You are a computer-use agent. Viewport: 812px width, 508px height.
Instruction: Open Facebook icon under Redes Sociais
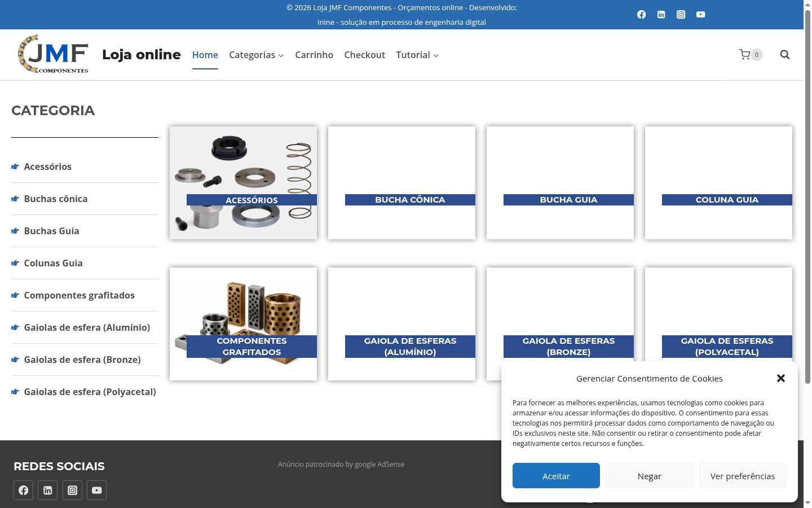tap(24, 490)
